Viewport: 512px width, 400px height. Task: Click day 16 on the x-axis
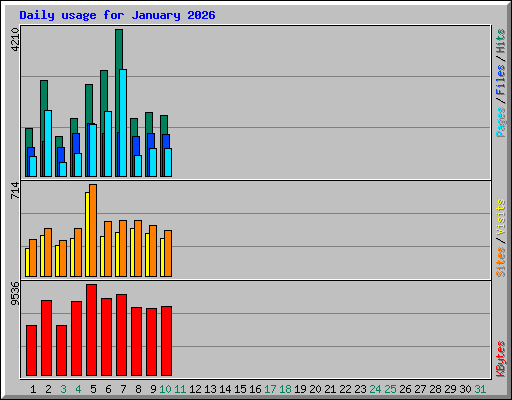click(255, 389)
